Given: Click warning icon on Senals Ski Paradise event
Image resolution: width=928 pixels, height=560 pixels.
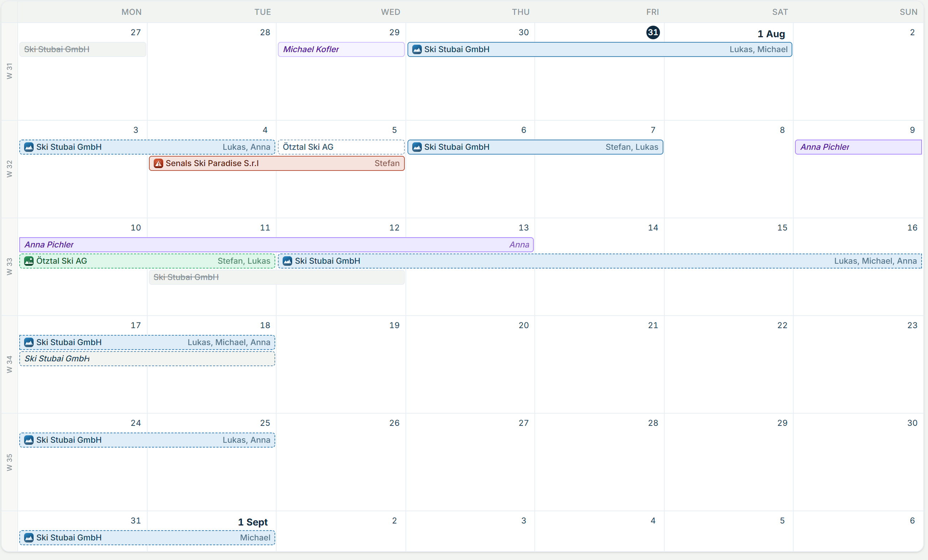Looking at the screenshot, I should [158, 163].
